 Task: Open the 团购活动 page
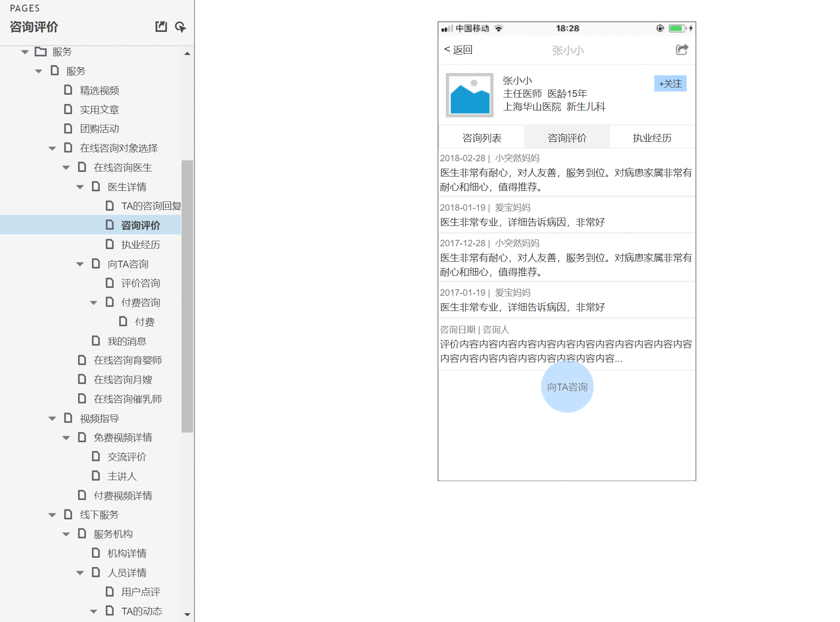click(99, 128)
